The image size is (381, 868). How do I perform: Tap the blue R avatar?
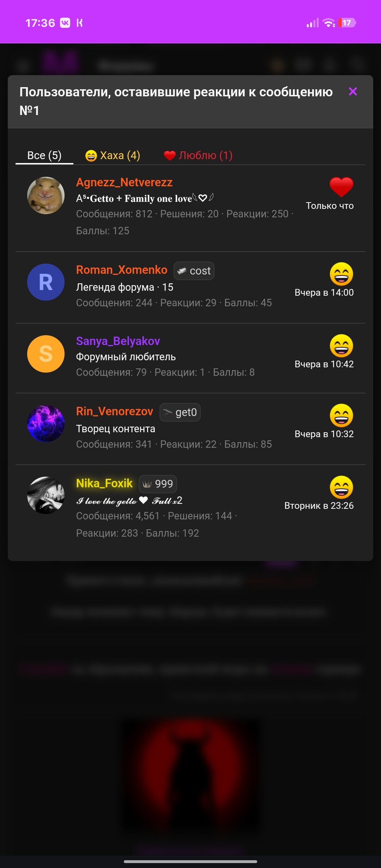click(46, 282)
